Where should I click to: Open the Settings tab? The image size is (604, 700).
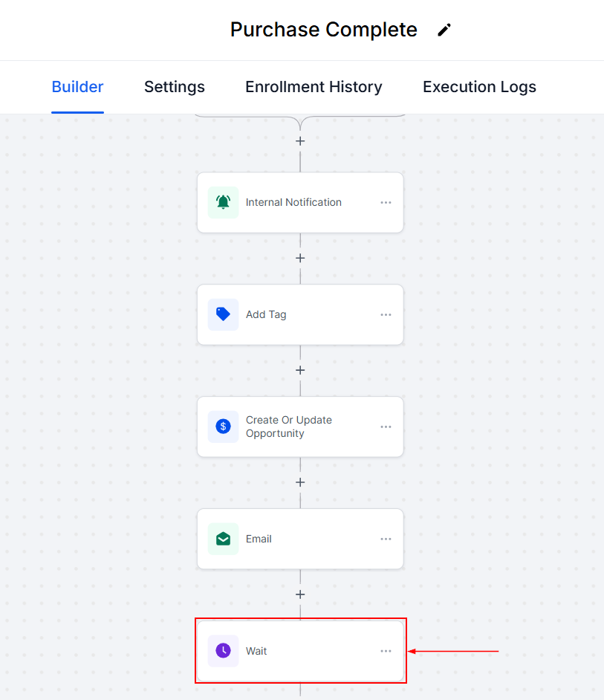pyautogui.click(x=175, y=87)
